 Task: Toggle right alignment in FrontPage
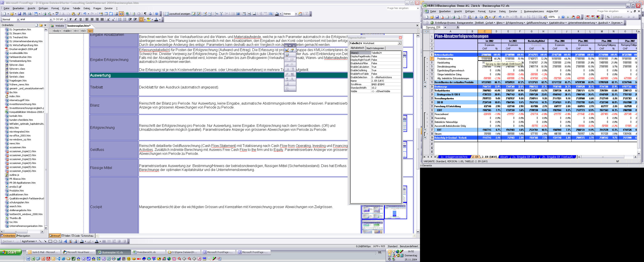coord(97,19)
